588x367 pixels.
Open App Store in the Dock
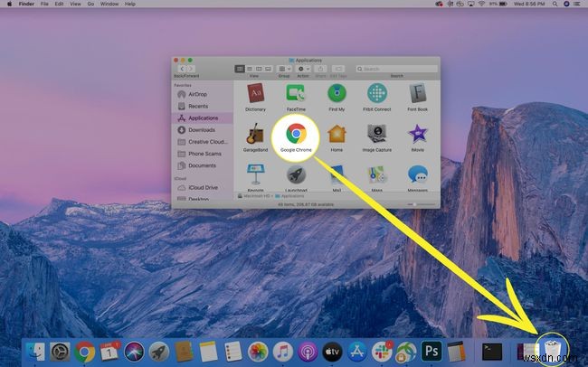point(357,352)
